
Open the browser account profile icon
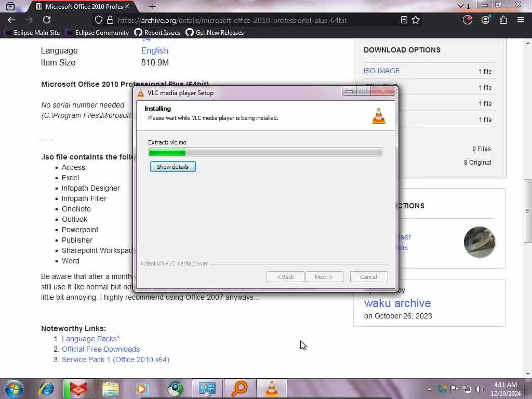(486, 20)
